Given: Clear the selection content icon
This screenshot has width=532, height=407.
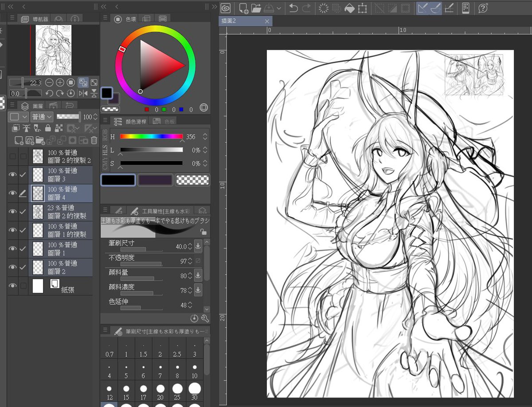Looking at the screenshot, I should tap(324, 8).
